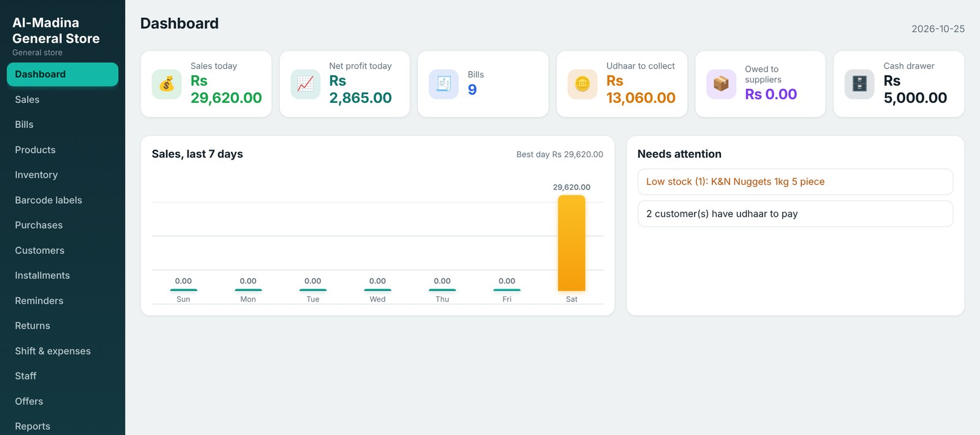Click the Sun bar marker in chart
Viewport: 980px width, 435px height.
click(183, 289)
